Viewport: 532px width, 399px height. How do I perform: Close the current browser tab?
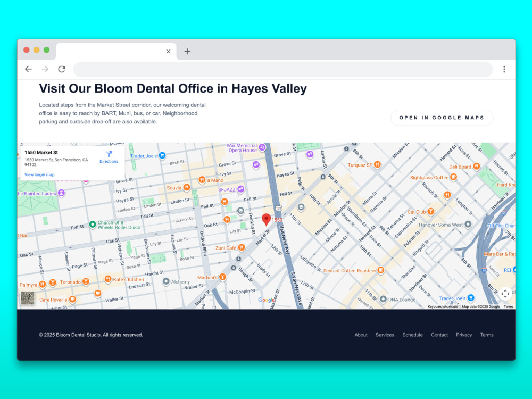click(x=168, y=51)
